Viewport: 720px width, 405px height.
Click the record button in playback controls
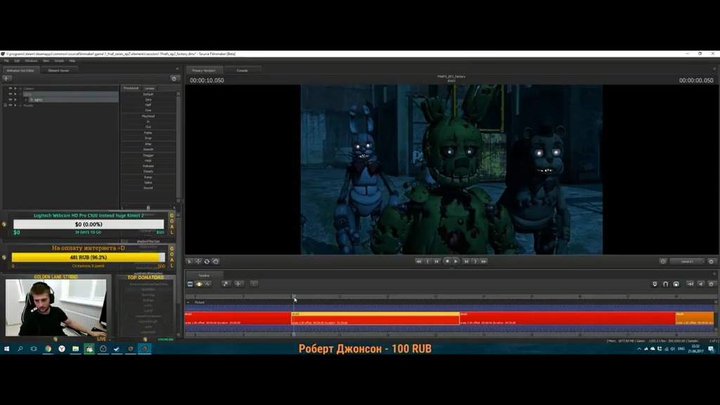pos(447,261)
